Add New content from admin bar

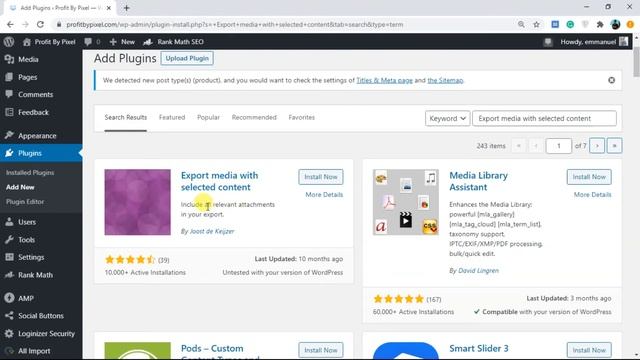(x=122, y=42)
